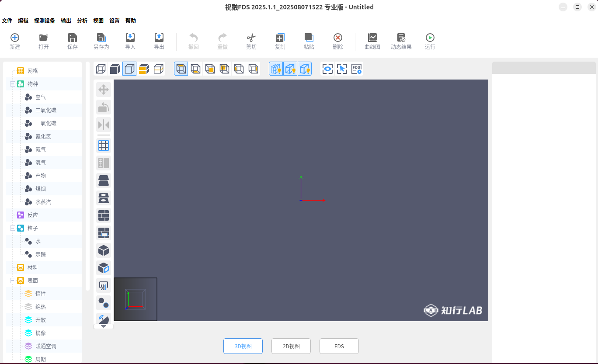Click the 3D orientation mini-map thumbnail
This screenshot has width=598, height=364.
[x=136, y=299]
